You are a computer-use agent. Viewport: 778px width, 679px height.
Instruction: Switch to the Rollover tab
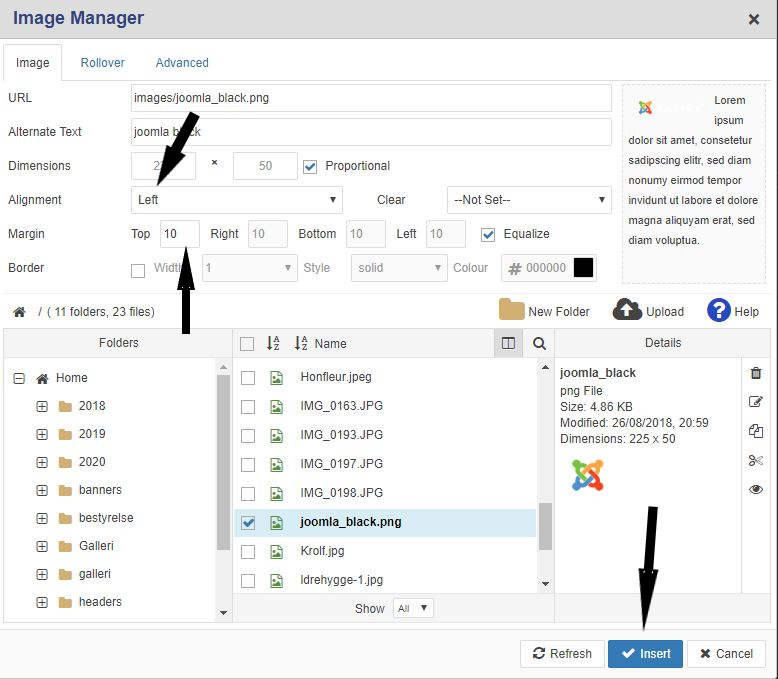click(102, 62)
